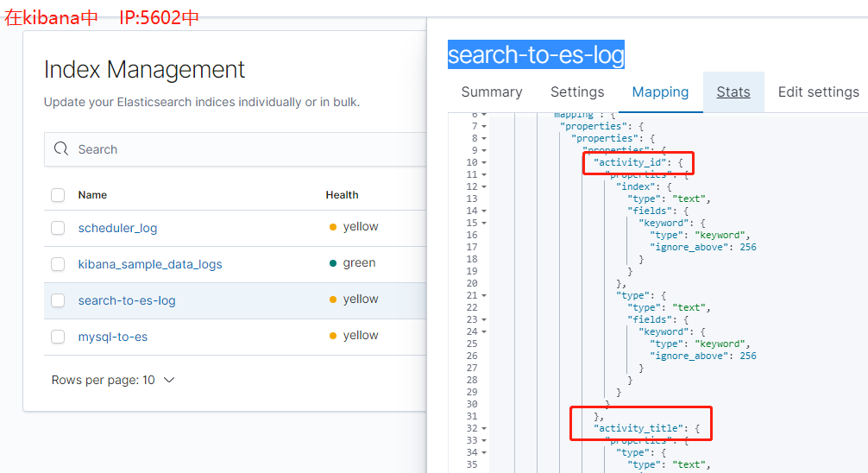Open the mysql-to-es index link
This screenshot has height=473, width=868.
113,337
